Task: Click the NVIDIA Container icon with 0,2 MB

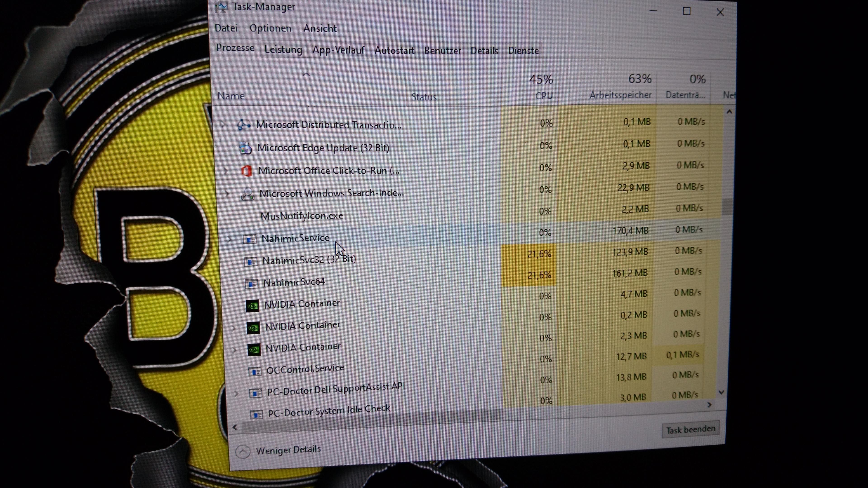Action: [253, 328]
